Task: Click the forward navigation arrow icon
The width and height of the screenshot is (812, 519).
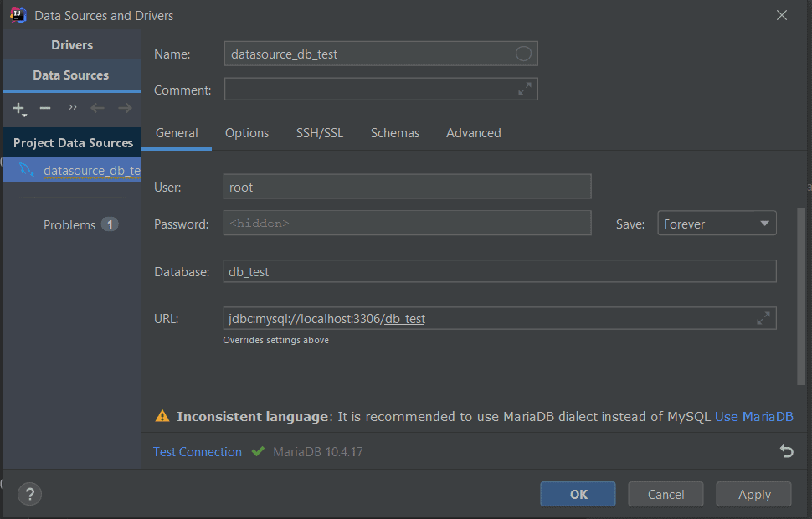Action: pyautogui.click(x=124, y=108)
